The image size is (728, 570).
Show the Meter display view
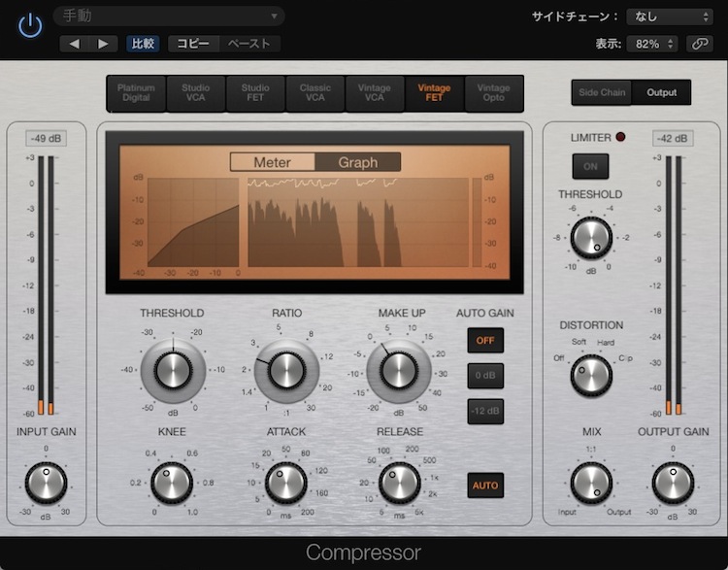coord(273,162)
